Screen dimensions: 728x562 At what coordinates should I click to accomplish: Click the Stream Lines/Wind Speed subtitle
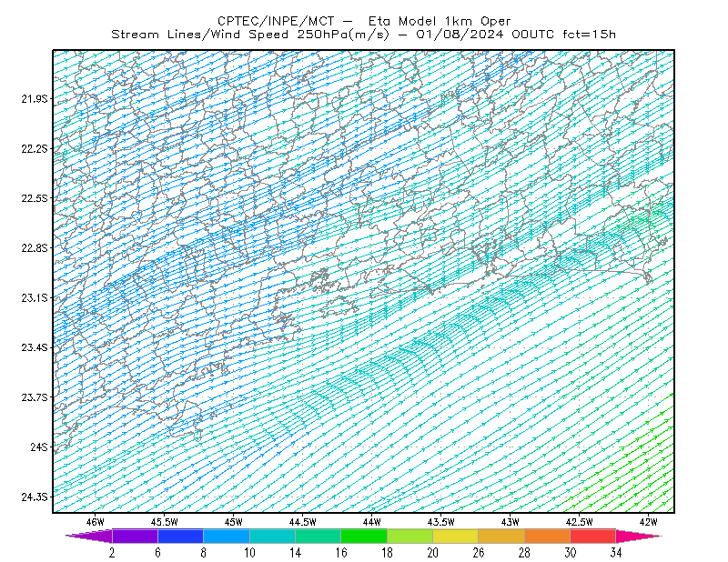coord(363,35)
